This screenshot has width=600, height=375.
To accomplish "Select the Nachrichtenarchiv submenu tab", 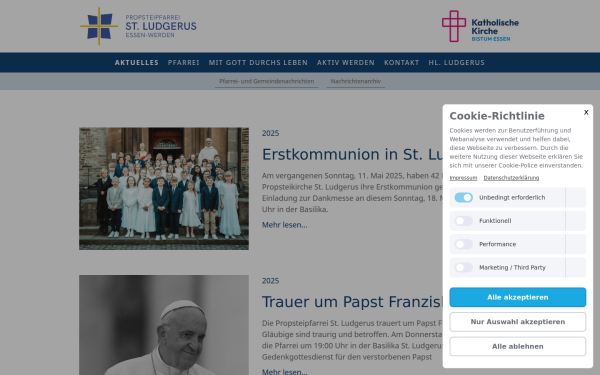I will point(356,81).
